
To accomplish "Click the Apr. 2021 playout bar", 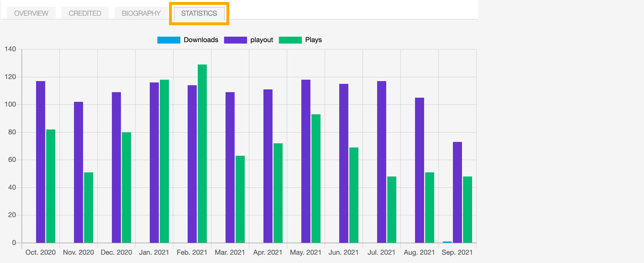I will tap(268, 166).
